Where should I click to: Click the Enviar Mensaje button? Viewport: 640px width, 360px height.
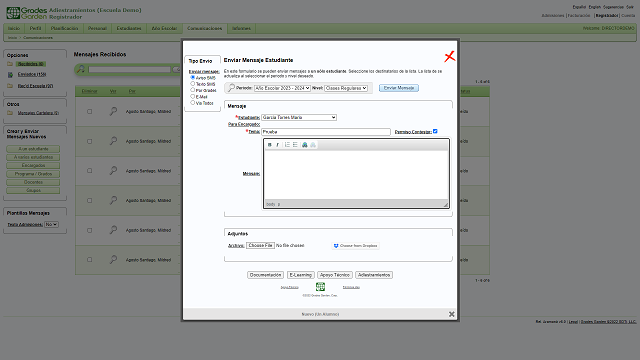pos(399,88)
